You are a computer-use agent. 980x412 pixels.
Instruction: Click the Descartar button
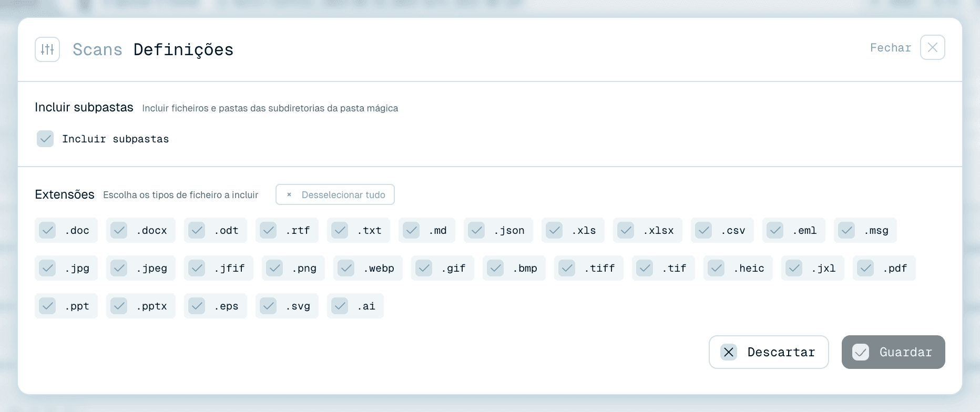(x=769, y=352)
